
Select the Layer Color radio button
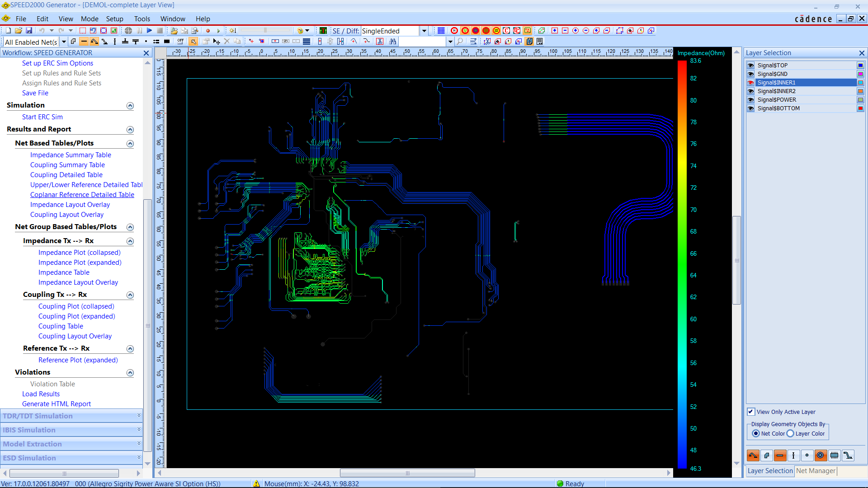click(790, 433)
